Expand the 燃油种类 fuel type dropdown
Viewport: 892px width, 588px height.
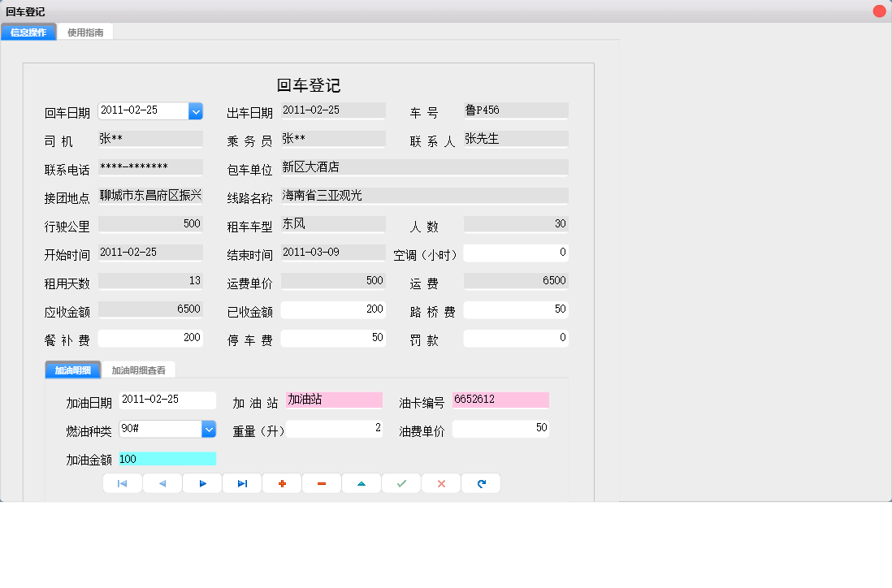pyautogui.click(x=210, y=428)
